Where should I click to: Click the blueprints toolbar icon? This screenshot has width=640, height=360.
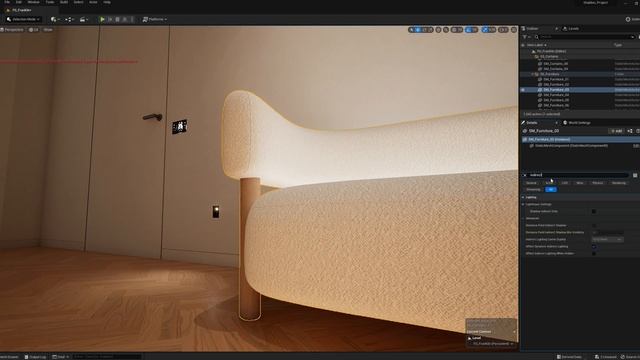69,19
